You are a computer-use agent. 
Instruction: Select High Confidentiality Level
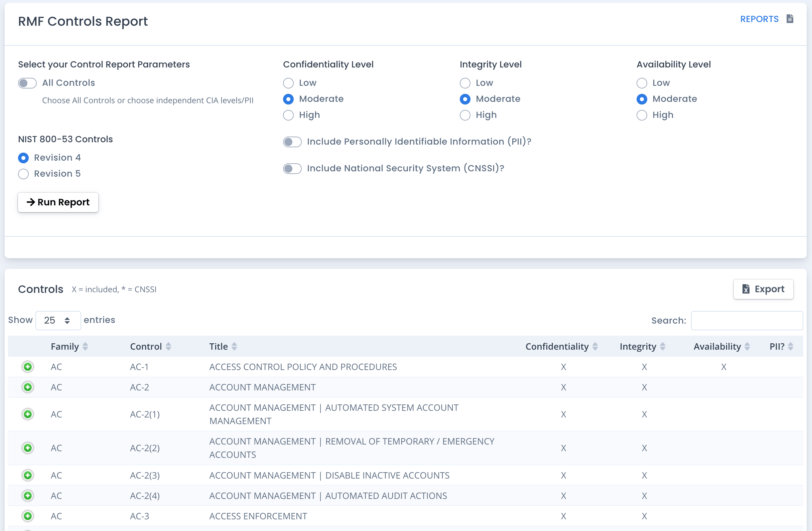[x=288, y=115]
